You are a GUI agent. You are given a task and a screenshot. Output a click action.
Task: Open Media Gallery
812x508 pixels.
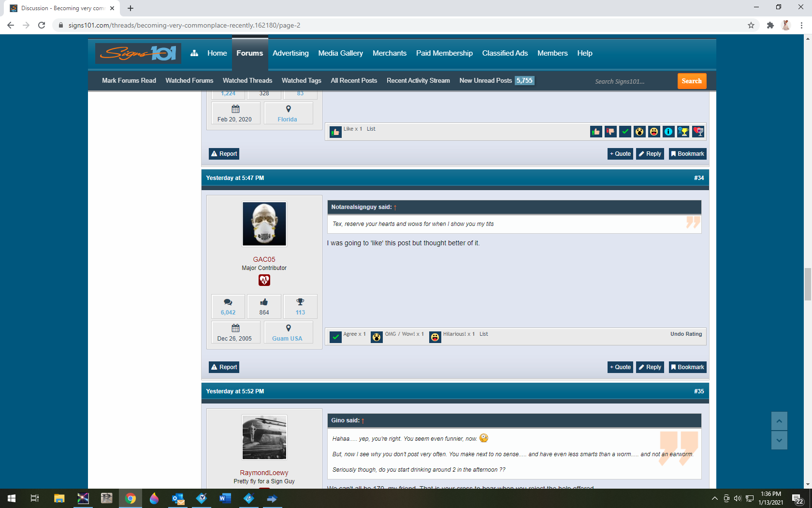pyautogui.click(x=340, y=53)
